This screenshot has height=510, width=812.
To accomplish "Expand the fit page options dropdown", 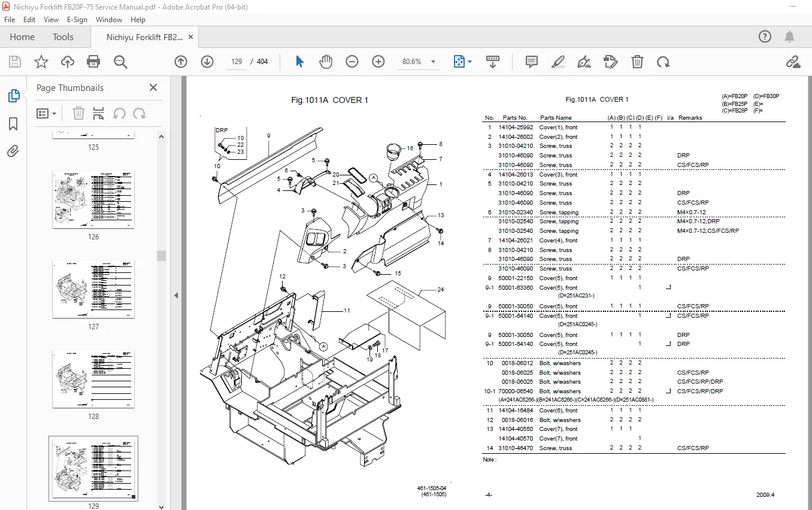I will (470, 62).
